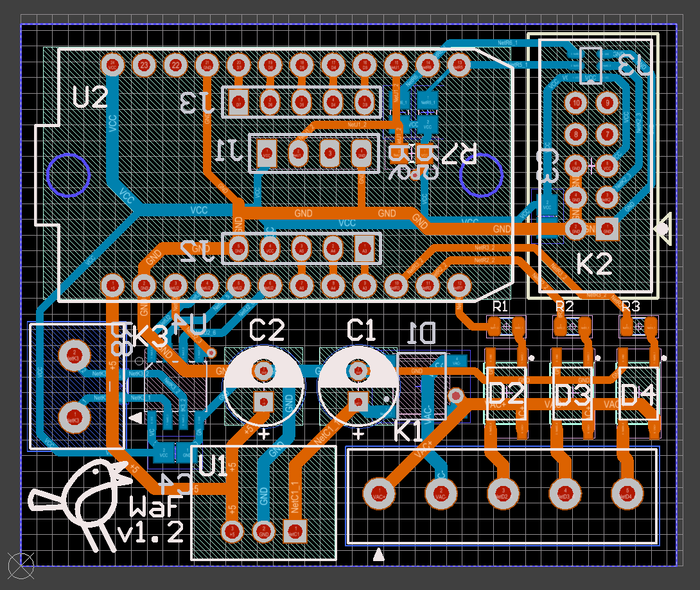Select the U1 regulator designator

[213, 465]
